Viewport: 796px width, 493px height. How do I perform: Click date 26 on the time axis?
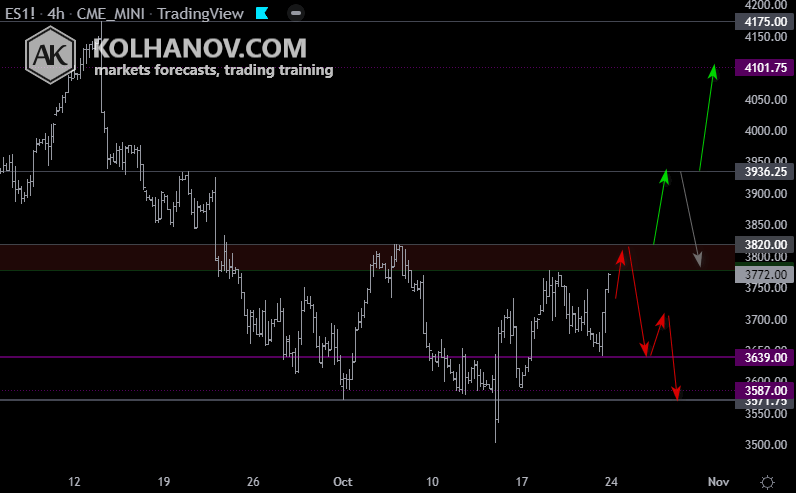253,482
